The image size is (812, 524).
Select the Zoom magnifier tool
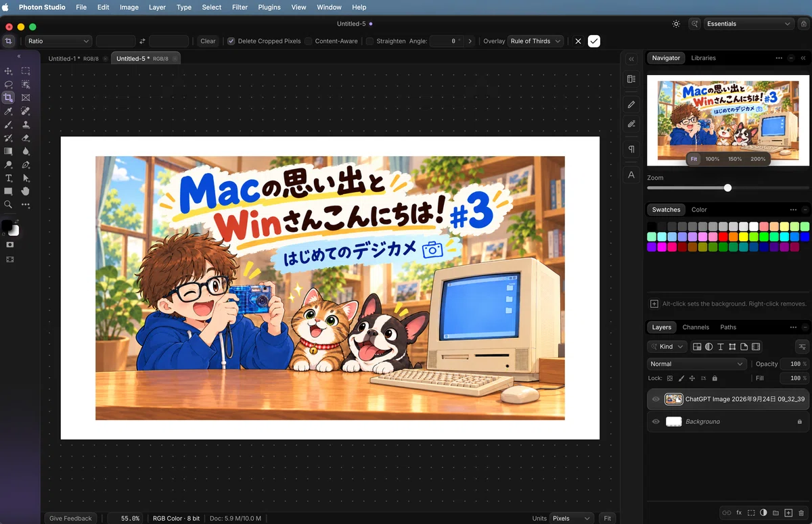coord(9,204)
